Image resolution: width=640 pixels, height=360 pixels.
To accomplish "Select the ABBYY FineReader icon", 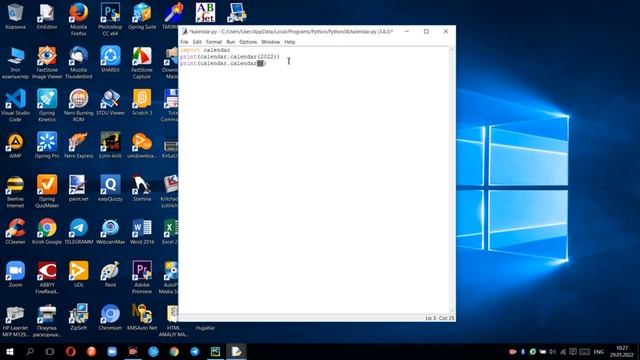I will [47, 278].
